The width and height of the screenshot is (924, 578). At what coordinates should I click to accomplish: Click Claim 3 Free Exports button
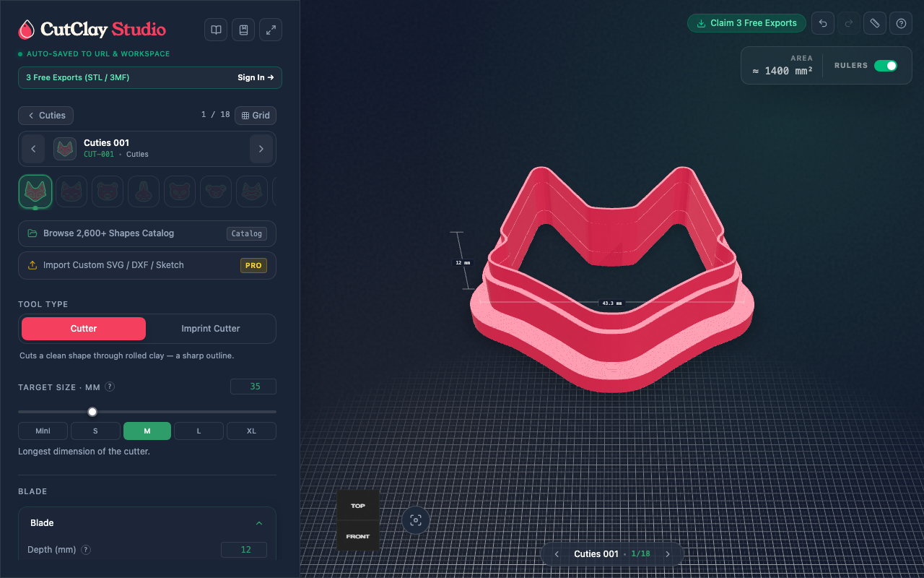pyautogui.click(x=747, y=23)
